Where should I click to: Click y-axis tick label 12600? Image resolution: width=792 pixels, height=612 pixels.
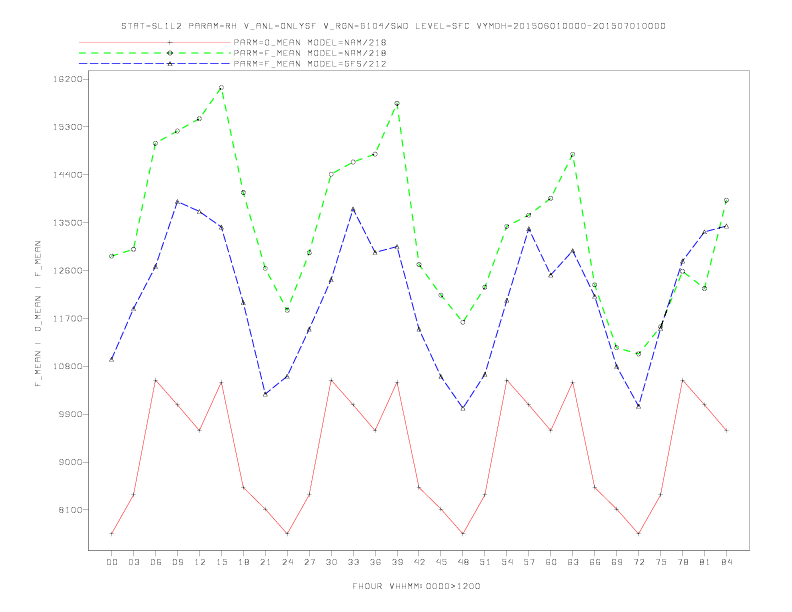click(68, 271)
